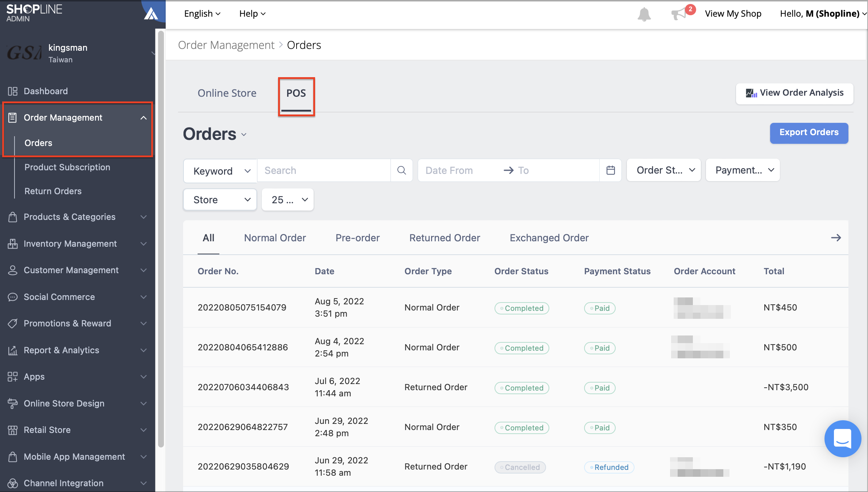The width and height of the screenshot is (868, 492).
Task: Open order 20220629035804629
Action: [243, 467]
